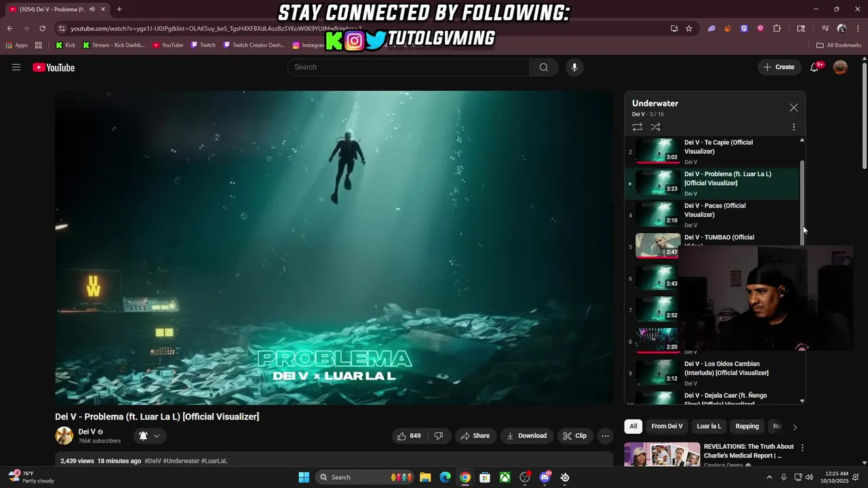The width and height of the screenshot is (868, 488).
Task: Expand notification preference chevron beside bell
Action: point(157,436)
